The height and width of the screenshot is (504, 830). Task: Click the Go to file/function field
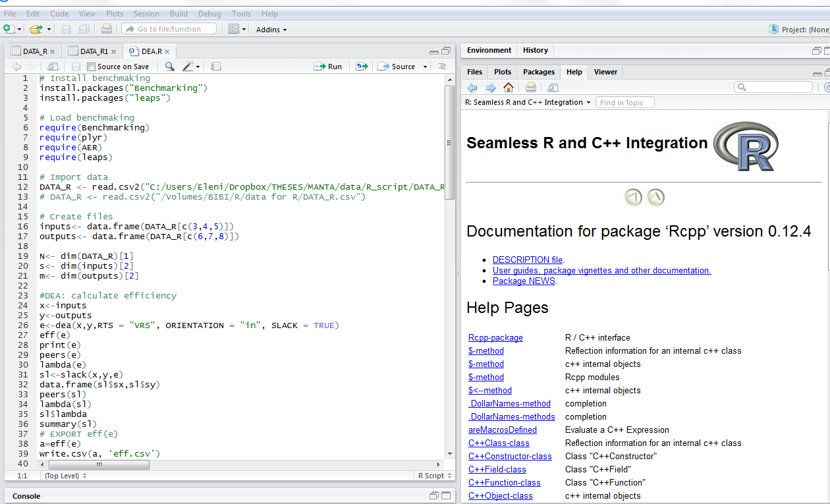coord(169,29)
